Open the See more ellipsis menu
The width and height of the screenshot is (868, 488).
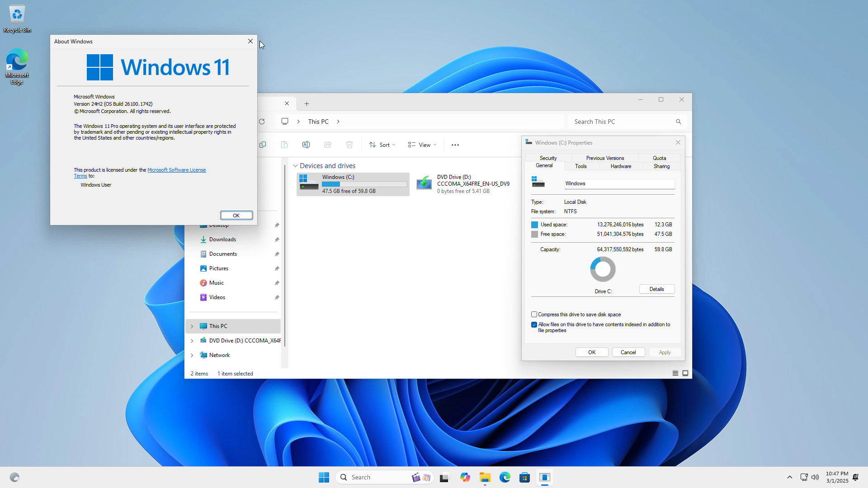(x=455, y=145)
